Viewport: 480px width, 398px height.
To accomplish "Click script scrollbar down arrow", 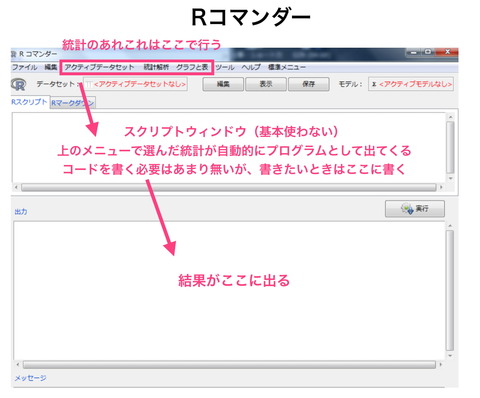I will pyautogui.click(x=450, y=178).
